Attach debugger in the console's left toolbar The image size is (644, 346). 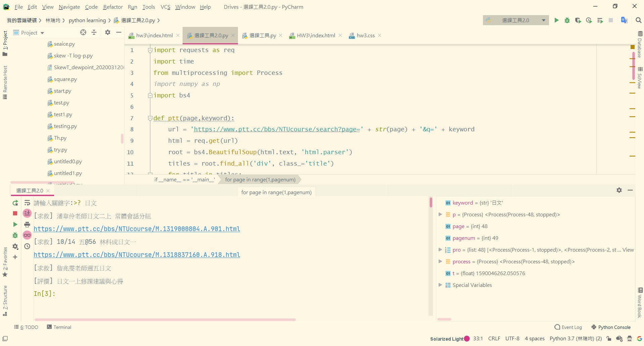click(x=15, y=235)
